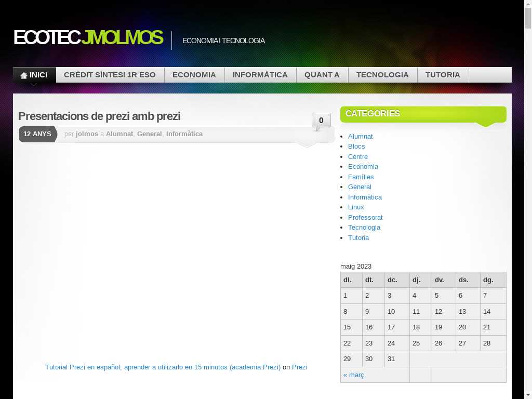The image size is (532, 399).
Task: Go to the Tecnologia navigation tab
Action: [382, 75]
